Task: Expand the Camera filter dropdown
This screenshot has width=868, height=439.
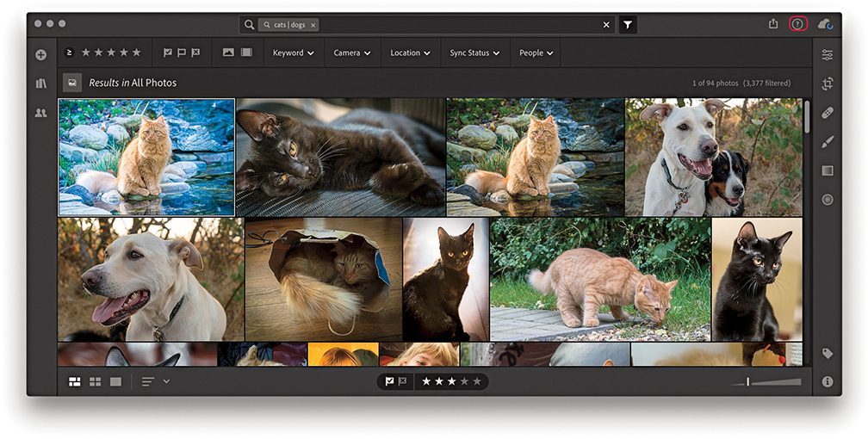Action: [x=351, y=53]
